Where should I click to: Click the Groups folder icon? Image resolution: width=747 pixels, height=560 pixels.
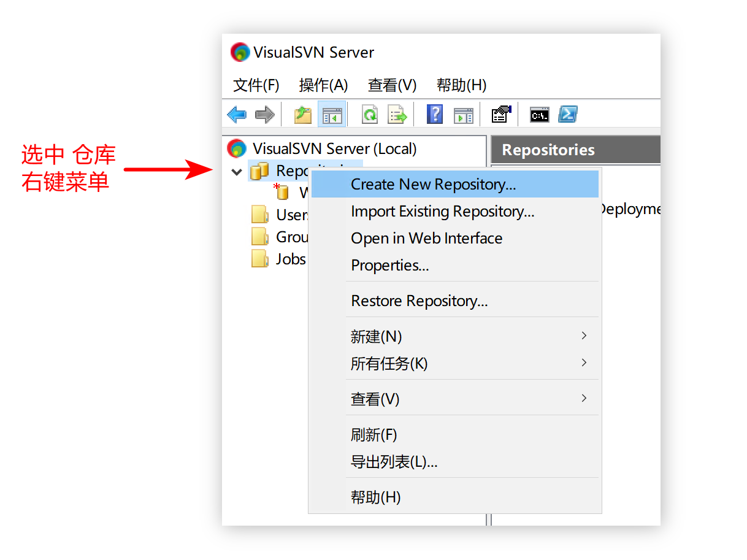coord(260,237)
